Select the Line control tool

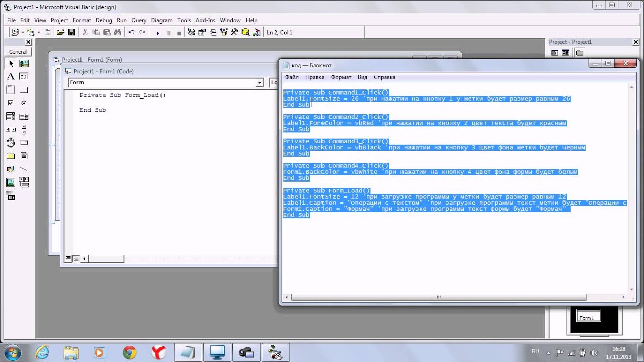click(x=24, y=169)
